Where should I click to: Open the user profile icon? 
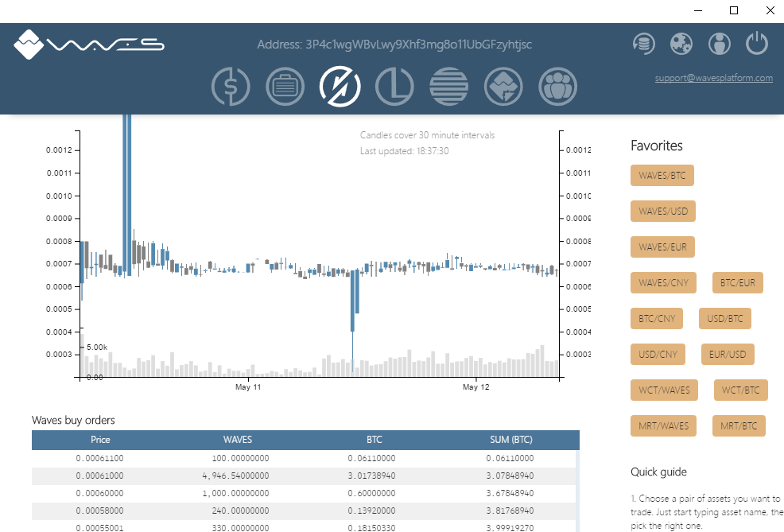coord(720,44)
